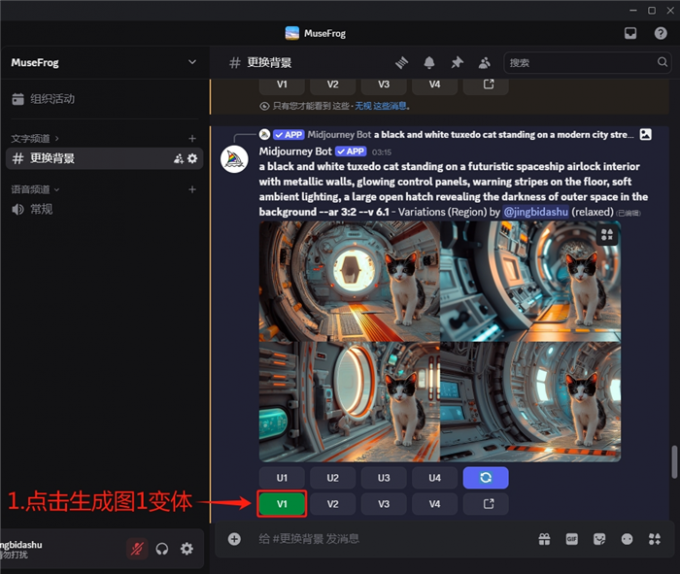The height and width of the screenshot is (574, 680).
Task: Open bottom-right spaceship cat image
Action: [530, 402]
